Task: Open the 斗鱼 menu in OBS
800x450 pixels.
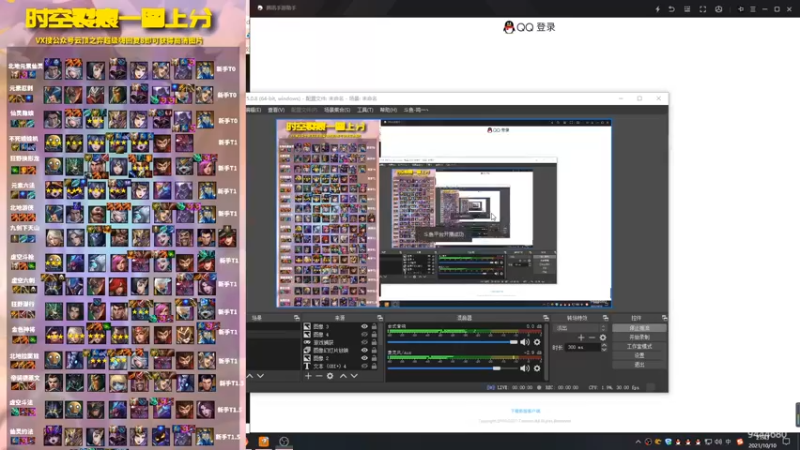Action: 416,110
